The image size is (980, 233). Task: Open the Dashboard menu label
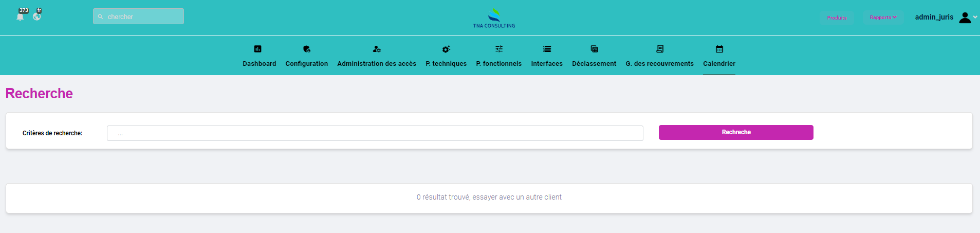pos(259,64)
